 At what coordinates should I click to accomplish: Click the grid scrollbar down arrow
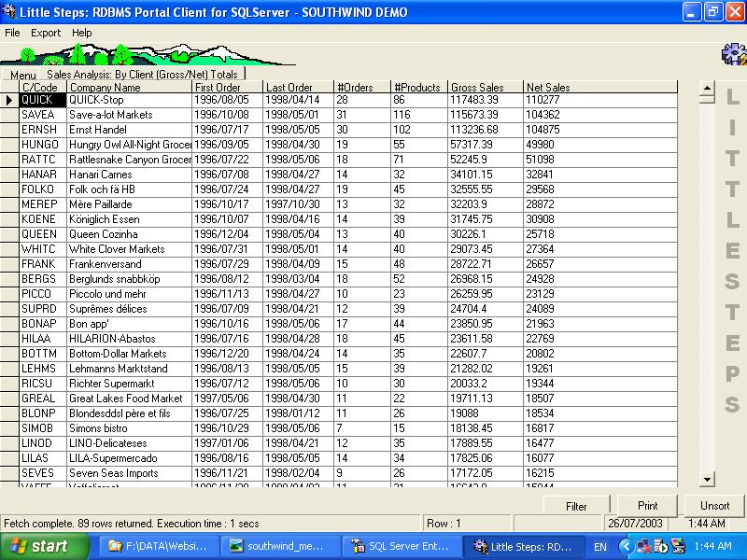click(707, 479)
